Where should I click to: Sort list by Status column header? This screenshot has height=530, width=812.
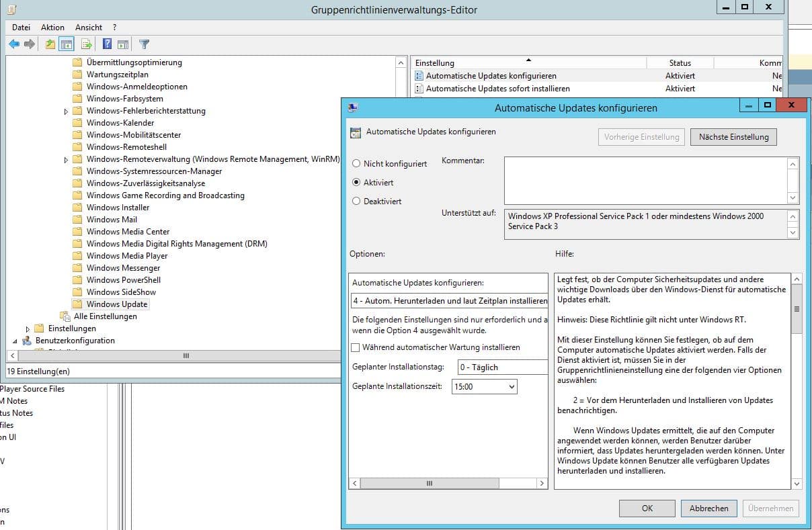click(680, 62)
